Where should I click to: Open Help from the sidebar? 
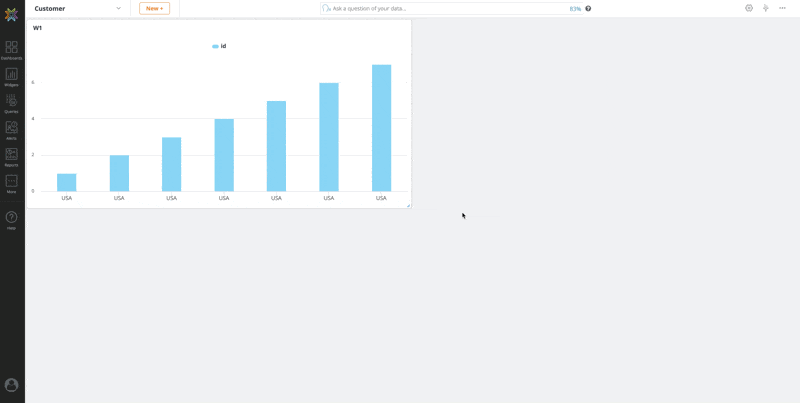click(x=11, y=219)
